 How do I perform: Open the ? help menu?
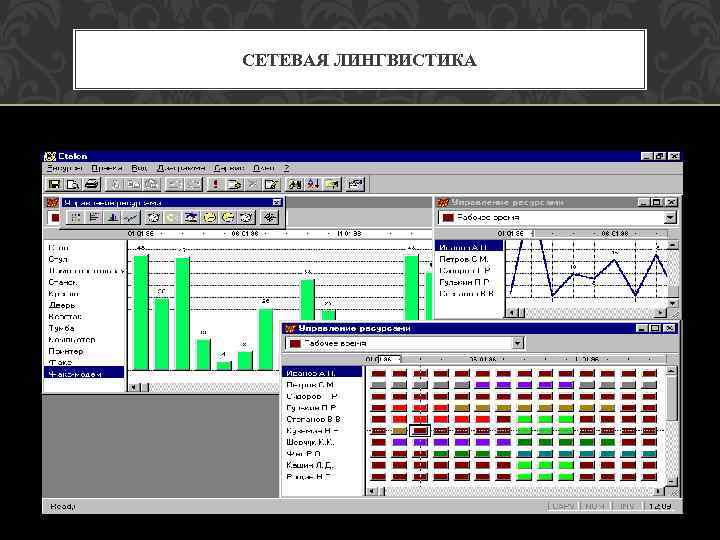point(287,169)
